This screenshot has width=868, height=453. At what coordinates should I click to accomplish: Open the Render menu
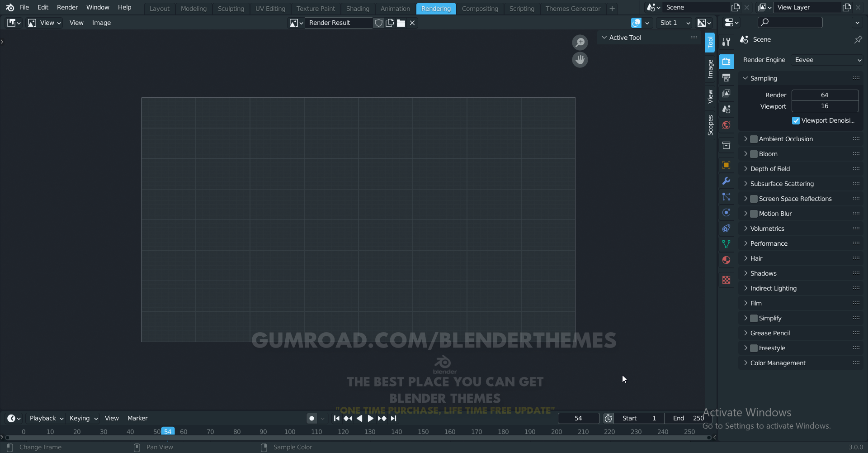click(x=67, y=8)
